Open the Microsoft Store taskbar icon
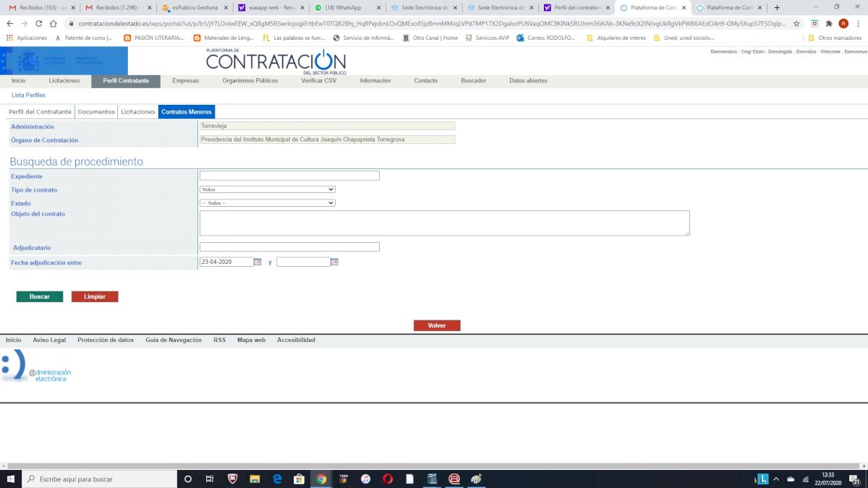The width and height of the screenshot is (868, 488). point(299,479)
